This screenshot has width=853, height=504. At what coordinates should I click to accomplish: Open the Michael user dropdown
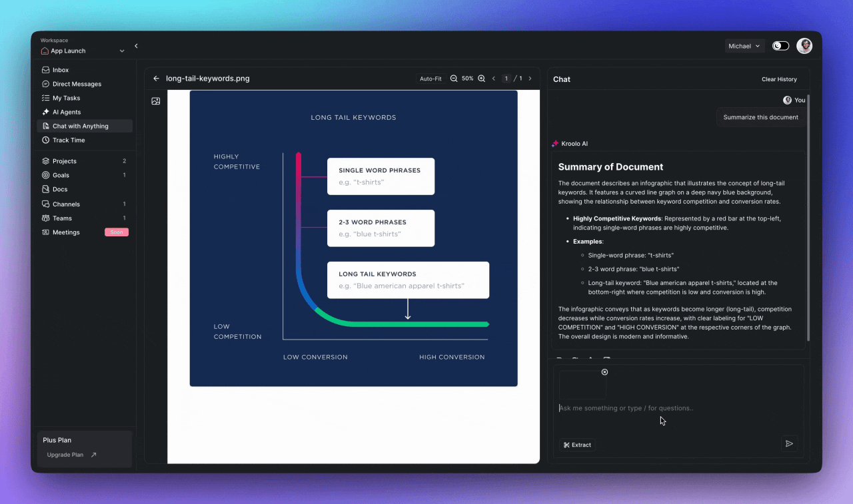point(744,46)
